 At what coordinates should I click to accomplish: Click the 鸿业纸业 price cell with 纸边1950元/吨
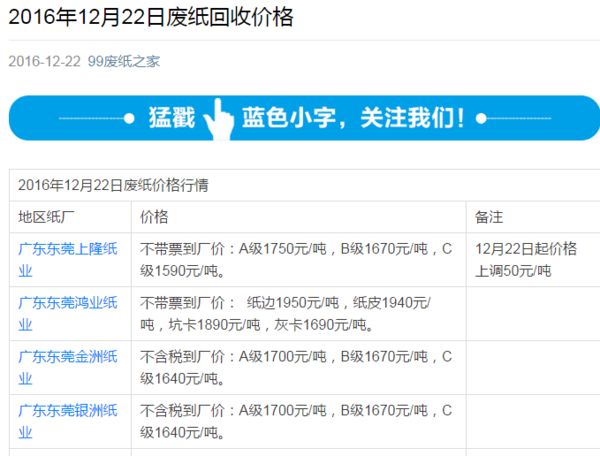[298, 314]
